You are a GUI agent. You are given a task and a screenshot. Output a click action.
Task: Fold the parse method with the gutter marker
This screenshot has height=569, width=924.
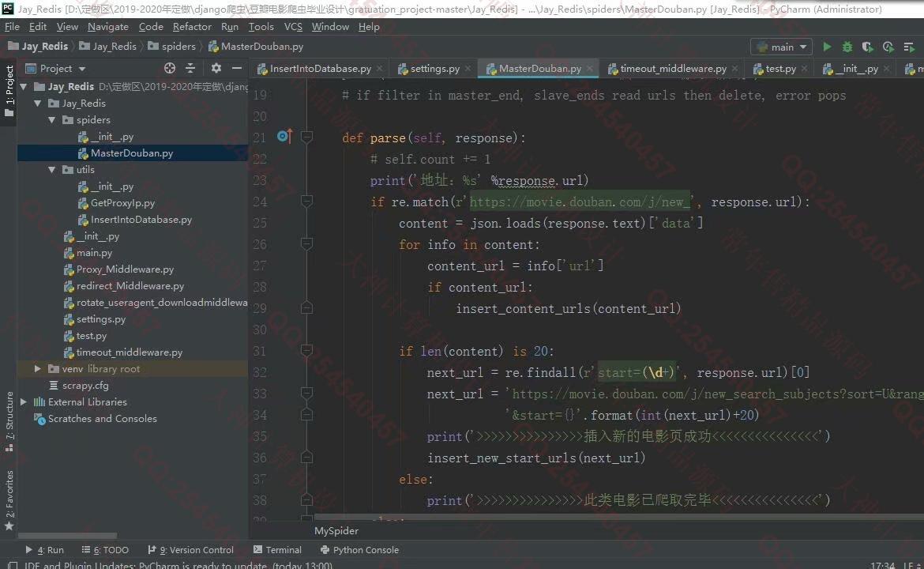click(x=306, y=137)
